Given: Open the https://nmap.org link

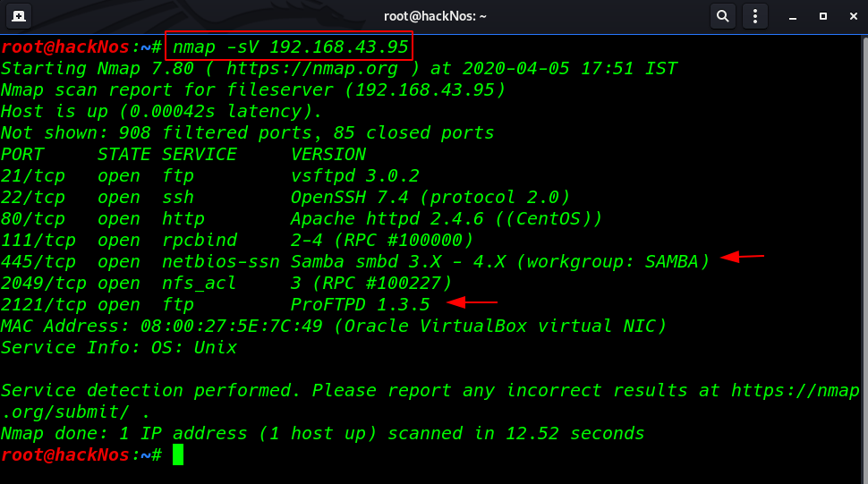Looking at the screenshot, I should (x=311, y=69).
